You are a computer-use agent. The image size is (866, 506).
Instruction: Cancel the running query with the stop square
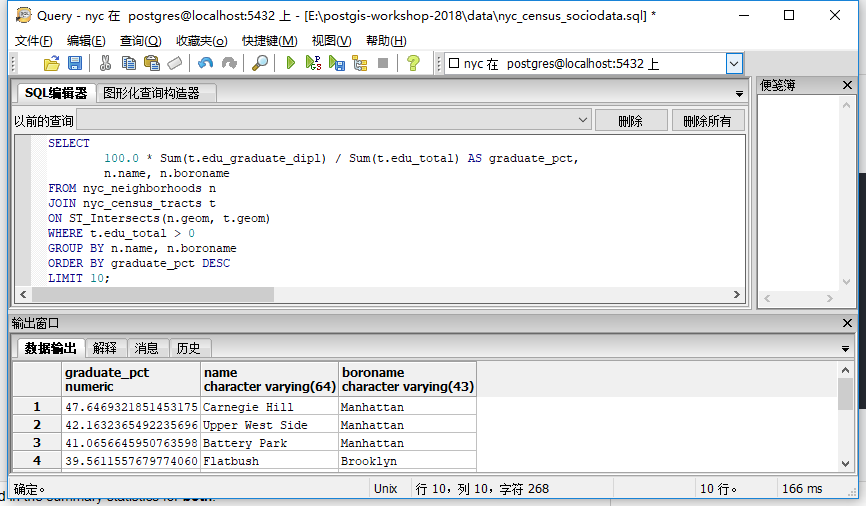(383, 64)
